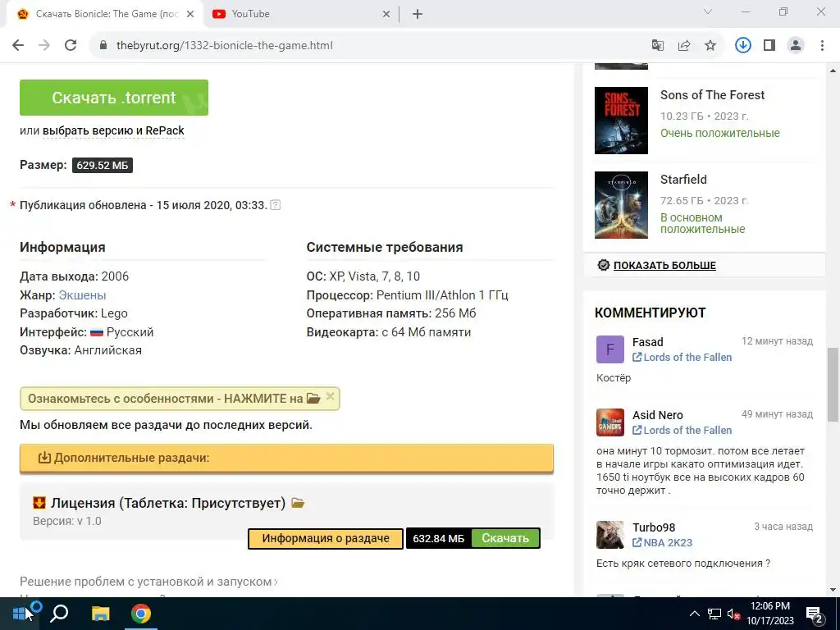Expand the Дополнительные раздачи bar
The height and width of the screenshot is (630, 840).
(x=286, y=458)
